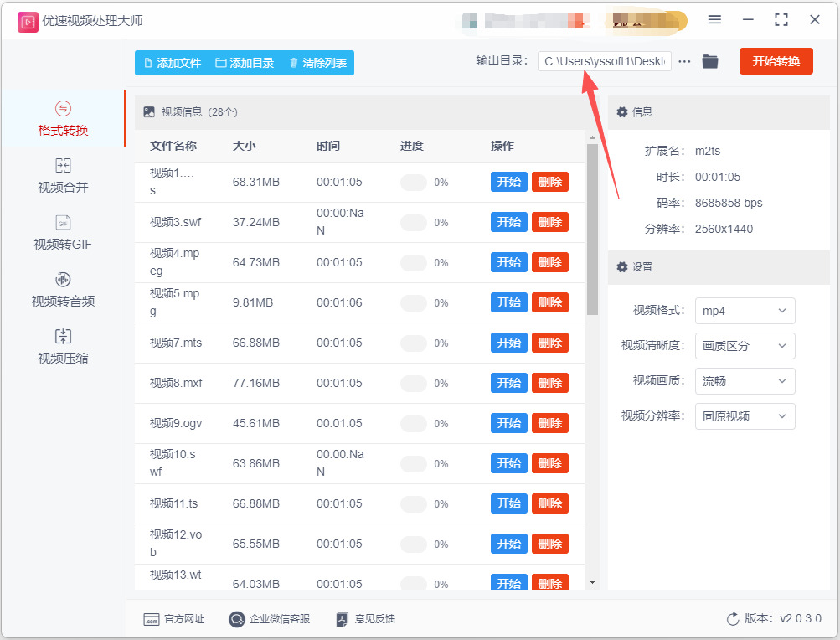Start 视频12.vob conversion
This screenshot has width=840, height=640.
509,544
